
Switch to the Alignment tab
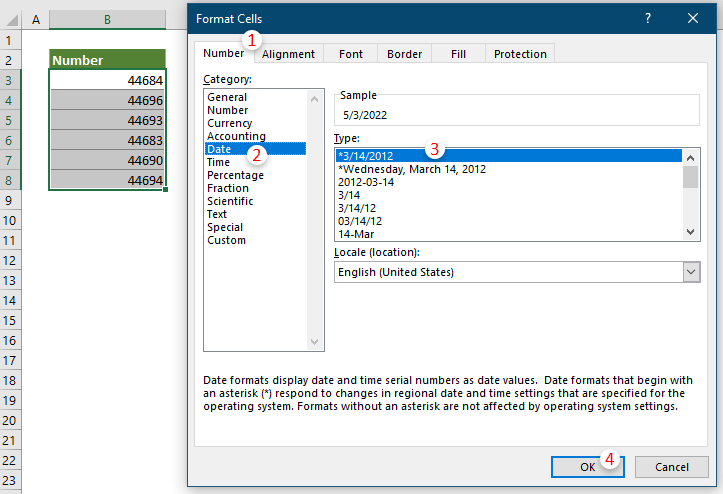click(288, 54)
